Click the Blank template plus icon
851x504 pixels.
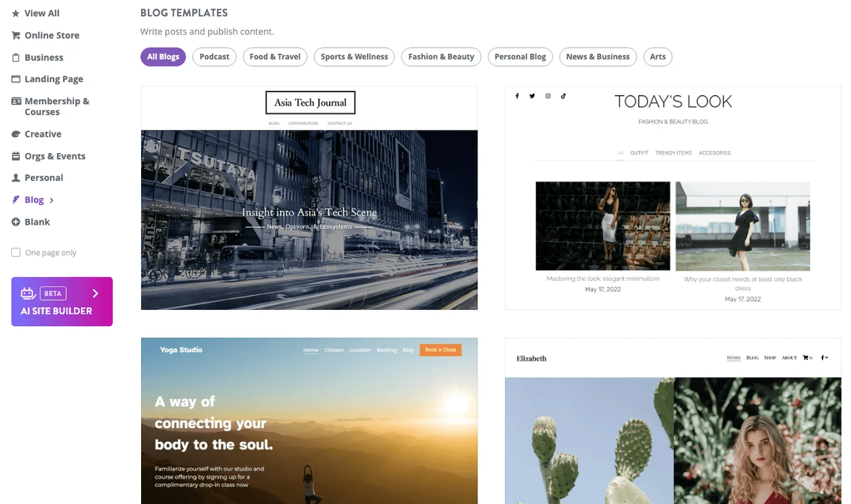click(x=16, y=221)
